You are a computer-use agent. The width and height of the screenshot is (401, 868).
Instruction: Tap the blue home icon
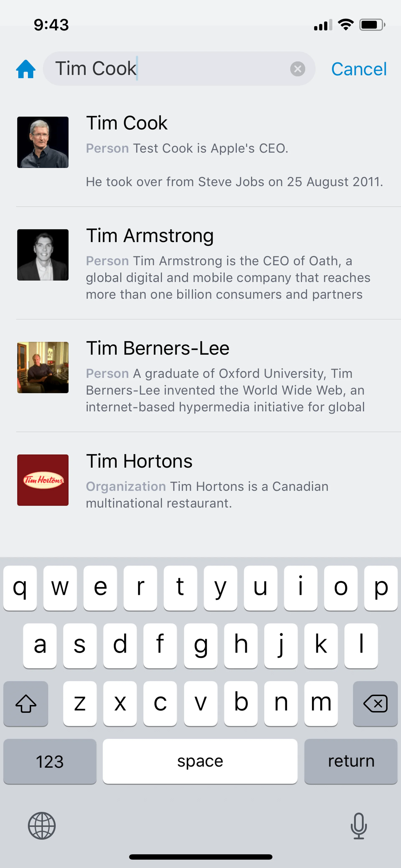[26, 69]
